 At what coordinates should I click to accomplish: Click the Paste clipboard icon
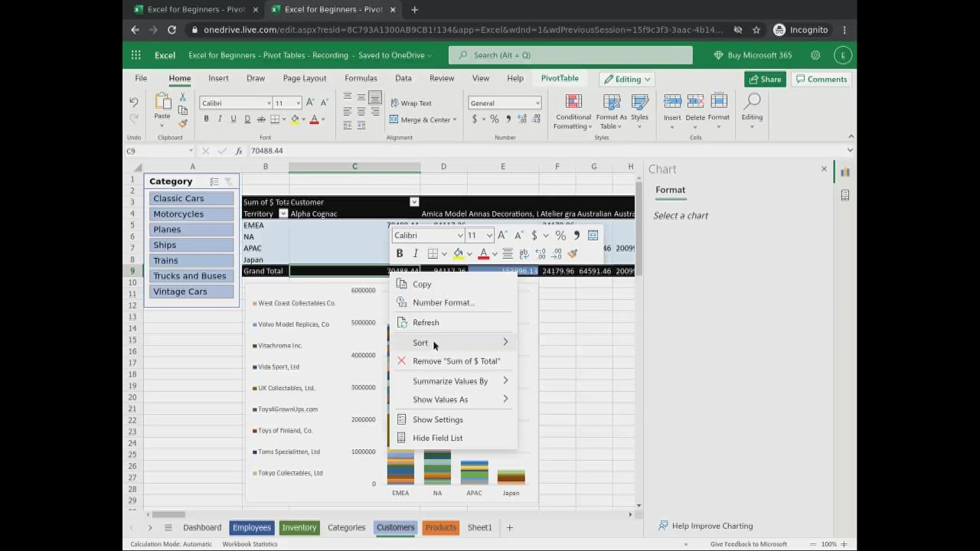(x=162, y=101)
